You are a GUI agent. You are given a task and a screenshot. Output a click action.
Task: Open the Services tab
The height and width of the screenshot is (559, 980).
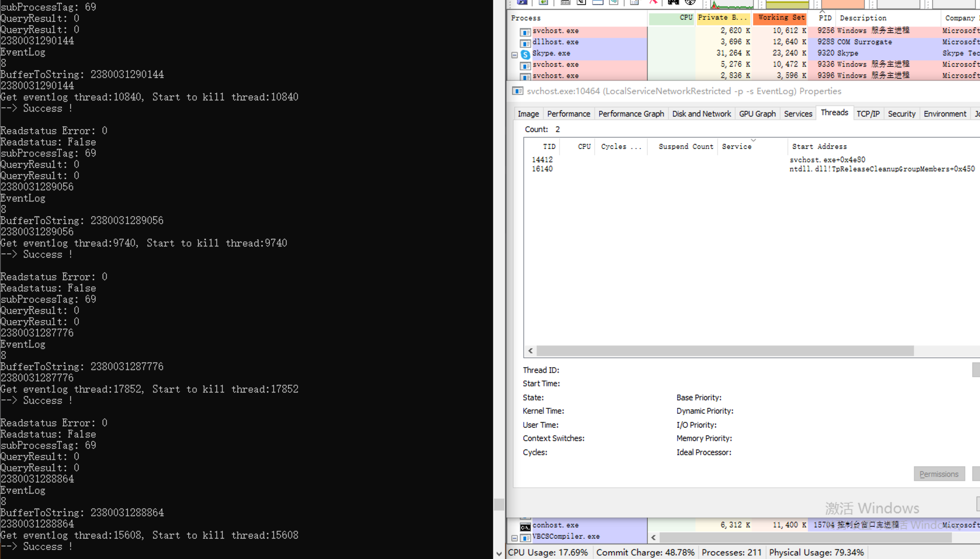click(x=798, y=114)
